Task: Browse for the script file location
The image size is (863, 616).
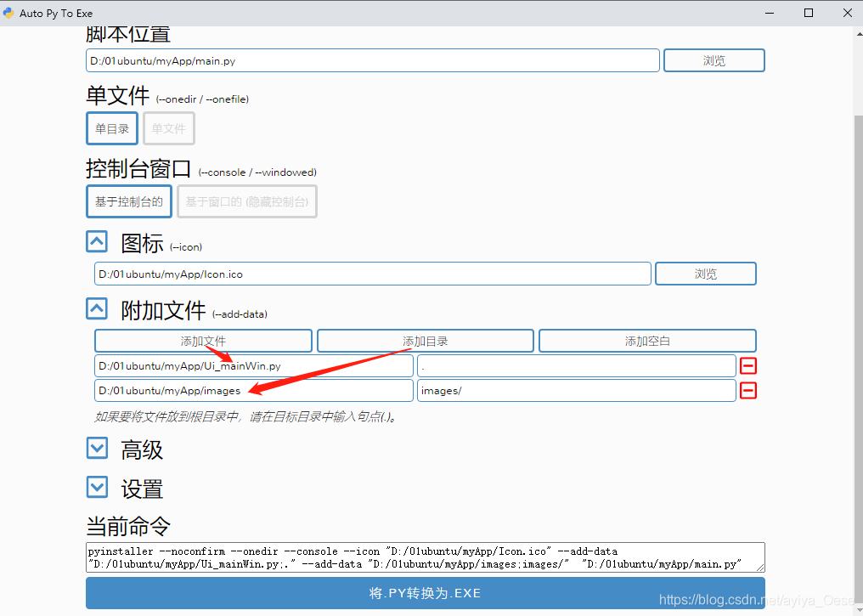Action: pos(714,60)
